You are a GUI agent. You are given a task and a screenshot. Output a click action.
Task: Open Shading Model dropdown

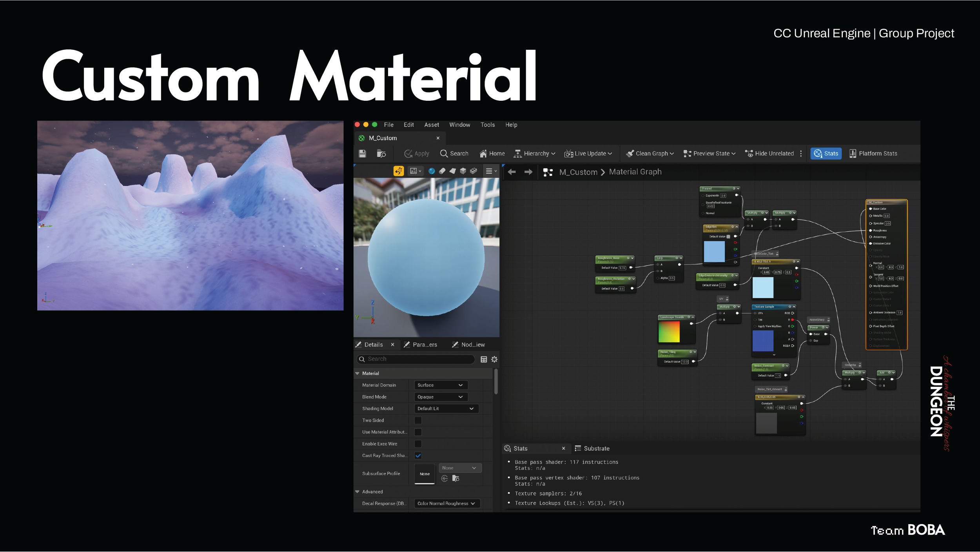pos(446,409)
